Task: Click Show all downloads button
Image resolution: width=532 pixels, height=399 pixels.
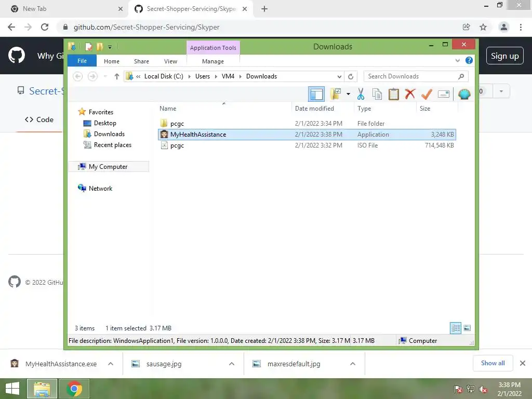Action: pos(493,363)
